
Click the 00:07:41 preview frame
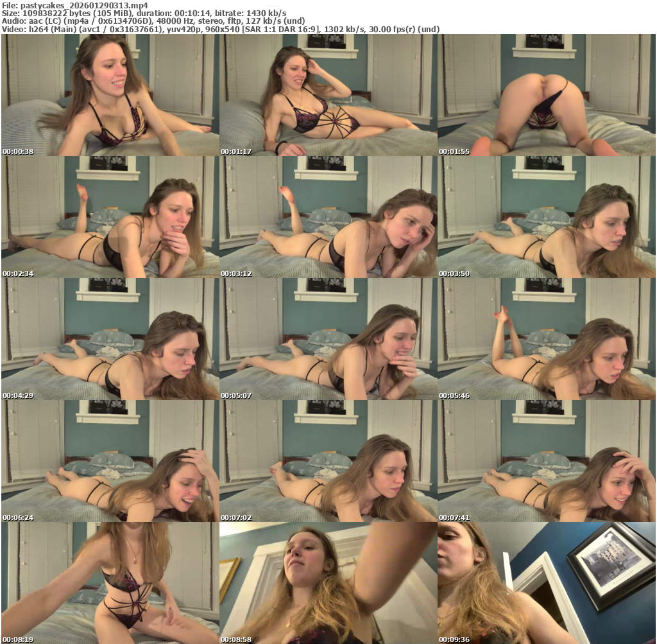(x=546, y=461)
